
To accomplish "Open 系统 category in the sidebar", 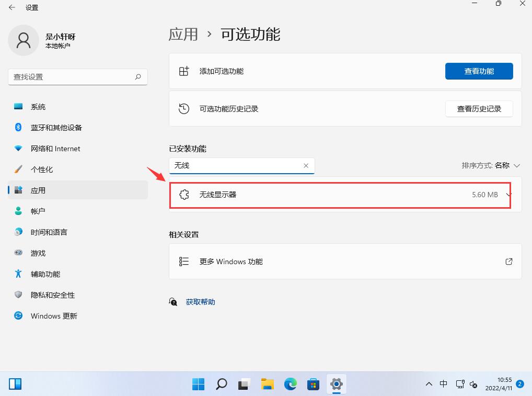I will (x=38, y=106).
